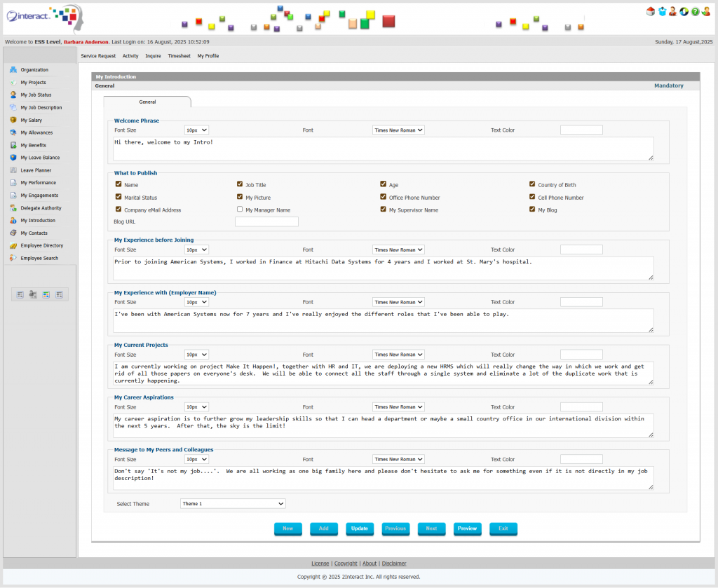Click the My Job Status sidebar icon

tap(13, 95)
